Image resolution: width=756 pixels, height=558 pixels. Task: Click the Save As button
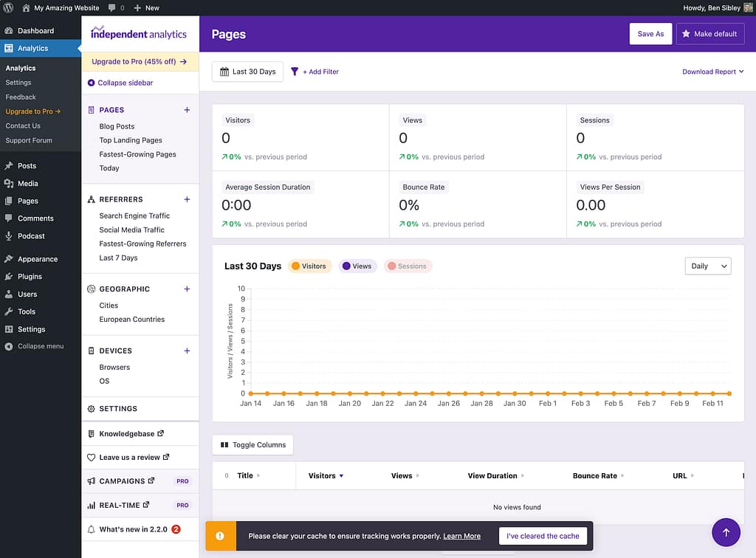click(x=650, y=34)
